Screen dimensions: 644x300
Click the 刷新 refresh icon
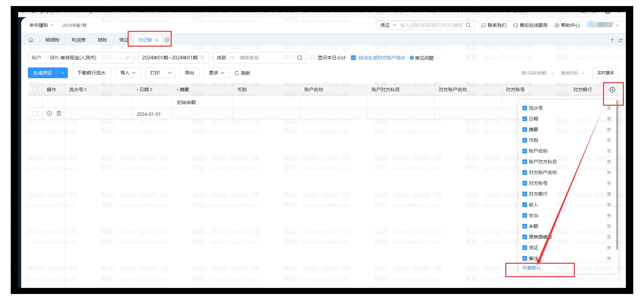237,73
